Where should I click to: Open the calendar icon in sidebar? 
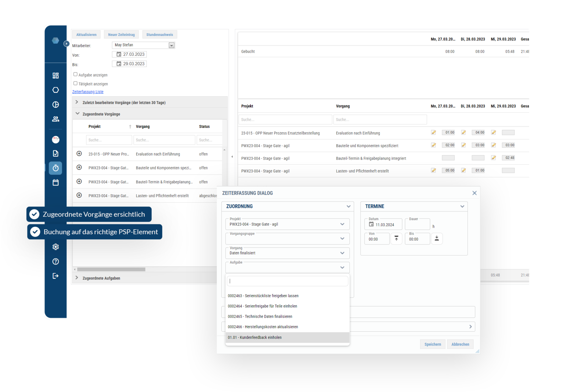pos(56,182)
